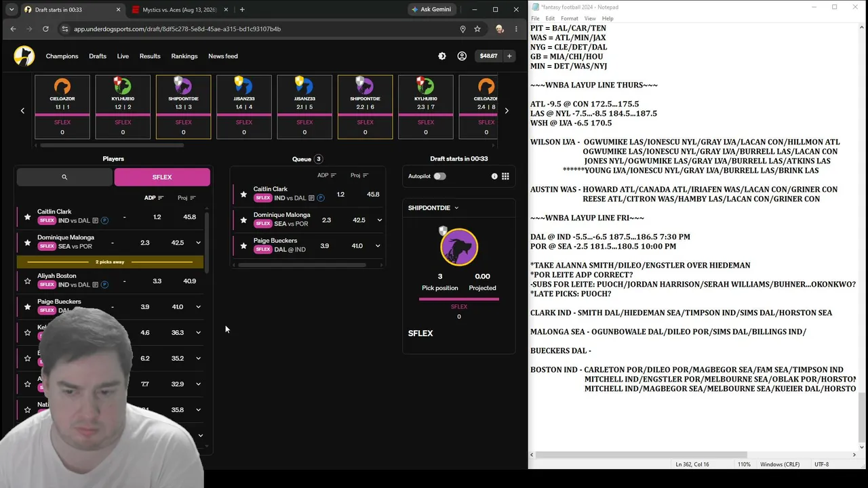Remove Paige Bueckers star in Queue
The height and width of the screenshot is (488, 868).
click(243, 246)
